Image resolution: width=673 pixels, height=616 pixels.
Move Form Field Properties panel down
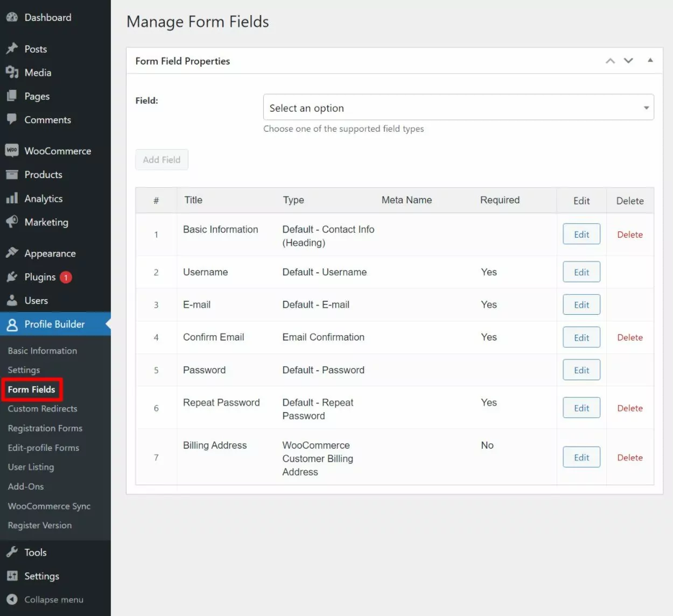628,61
